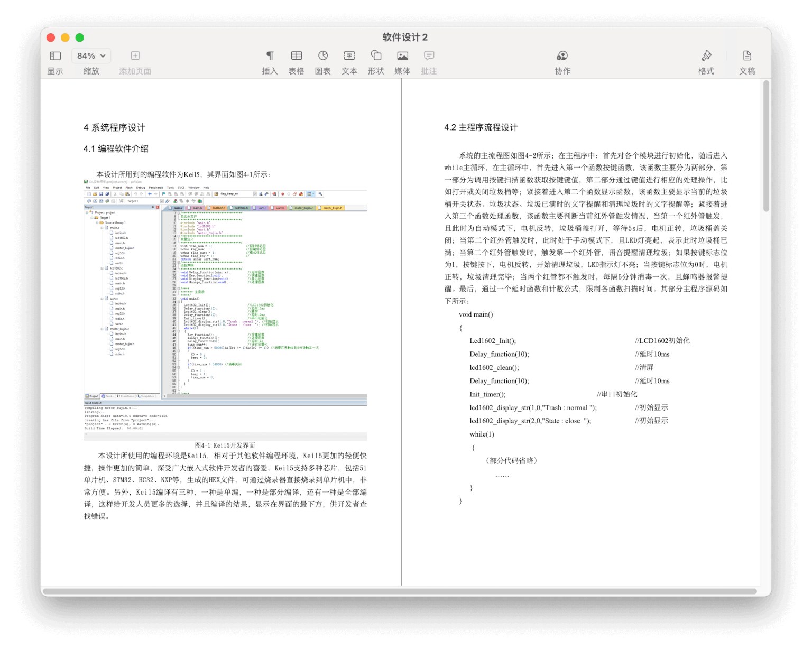Image resolution: width=812 pixels, height=650 pixels.
Task: Open the 84% zoom dropdown
Action: pyautogui.click(x=91, y=55)
